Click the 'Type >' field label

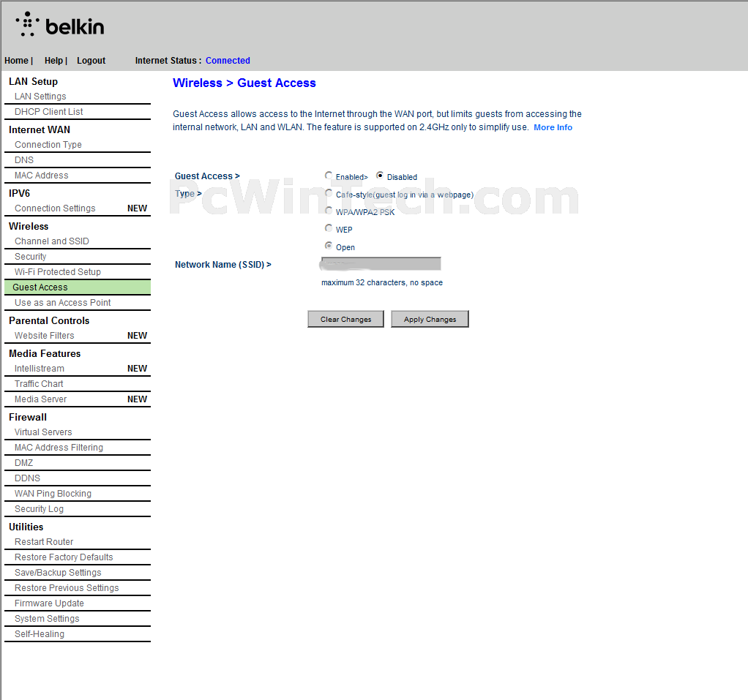click(188, 194)
